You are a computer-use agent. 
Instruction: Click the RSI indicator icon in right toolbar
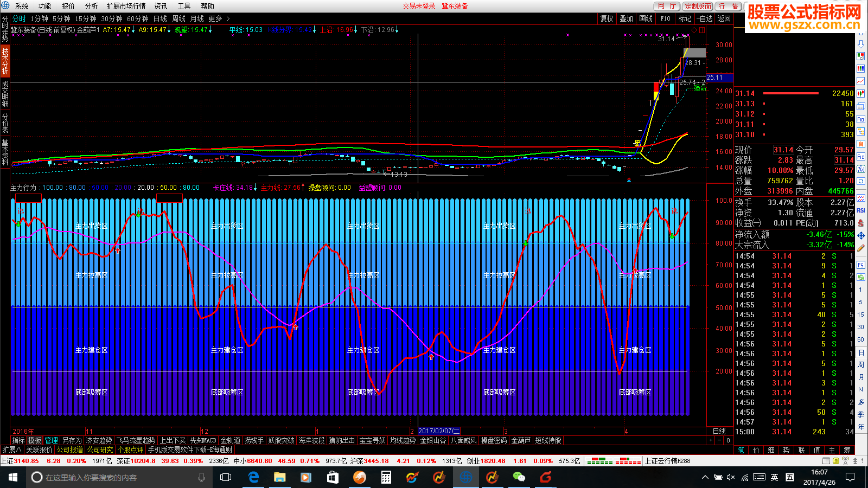click(861, 210)
